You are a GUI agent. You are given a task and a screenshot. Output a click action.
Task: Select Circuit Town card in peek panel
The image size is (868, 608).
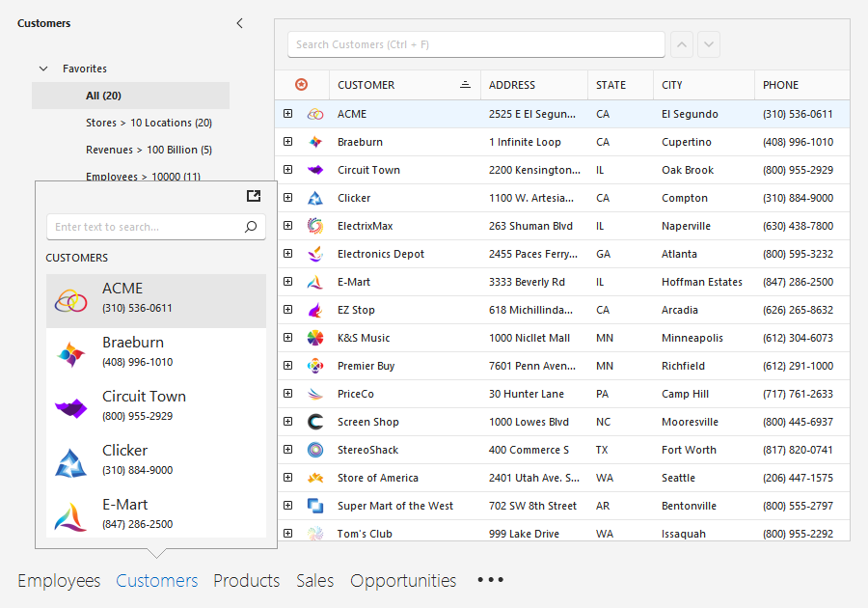click(156, 409)
